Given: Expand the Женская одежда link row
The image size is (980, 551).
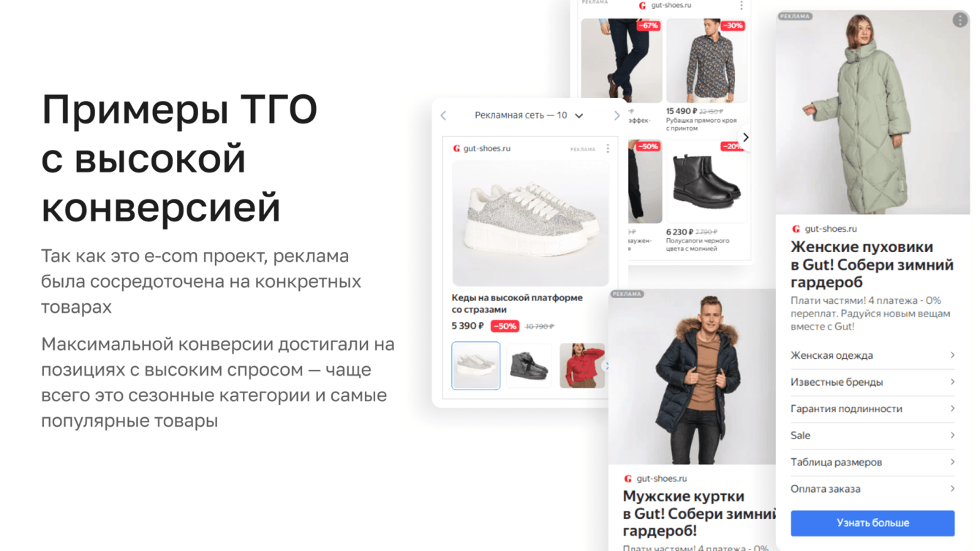Looking at the screenshot, I should tap(872, 355).
